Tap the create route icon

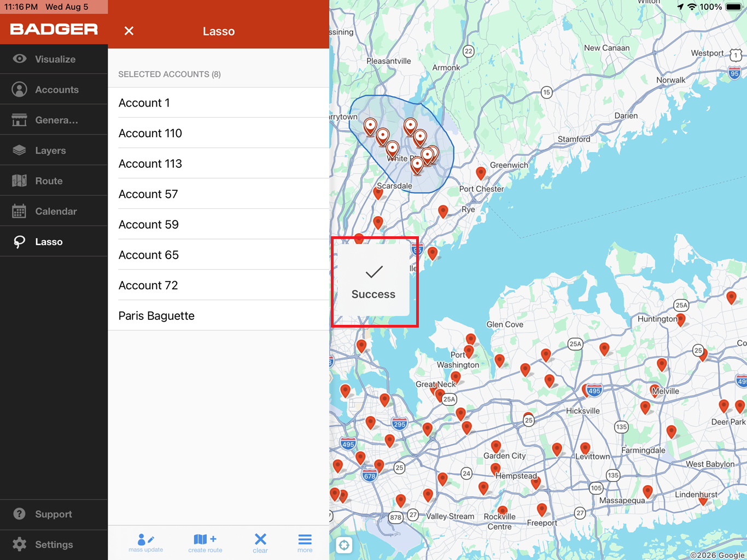205,543
